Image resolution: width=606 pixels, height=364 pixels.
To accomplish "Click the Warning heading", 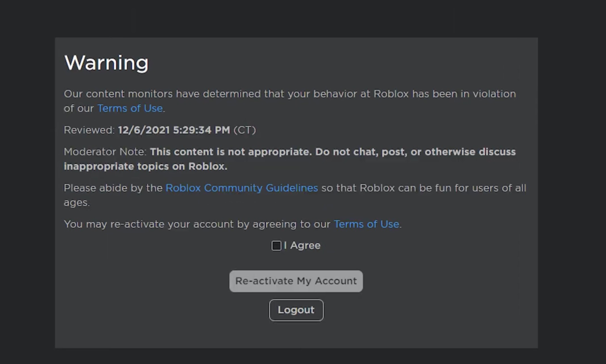I will coord(106,63).
